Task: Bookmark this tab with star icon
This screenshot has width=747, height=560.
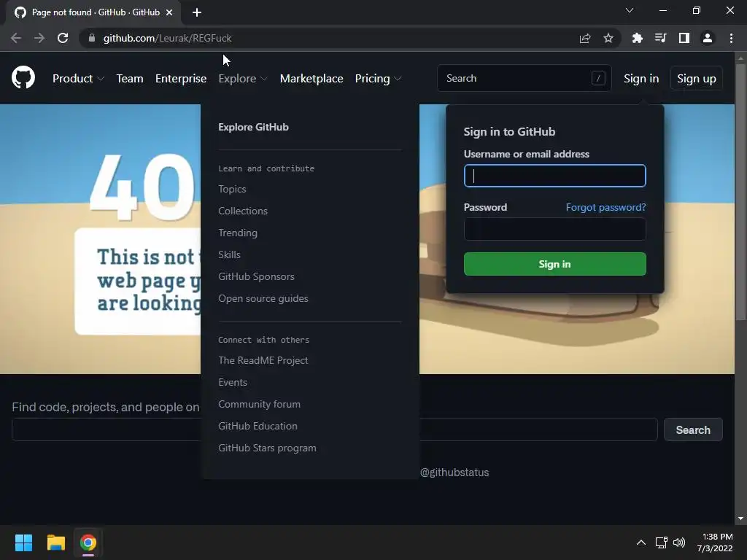Action: pos(608,38)
